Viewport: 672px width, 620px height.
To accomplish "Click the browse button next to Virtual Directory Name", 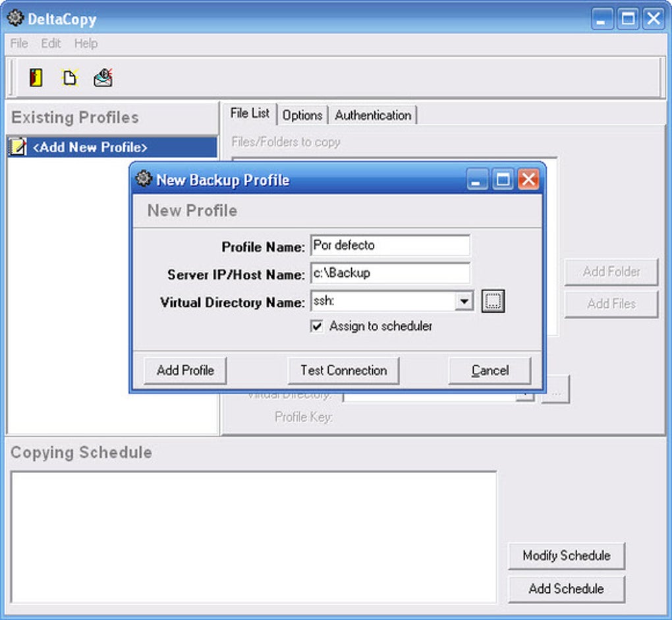I will (493, 301).
